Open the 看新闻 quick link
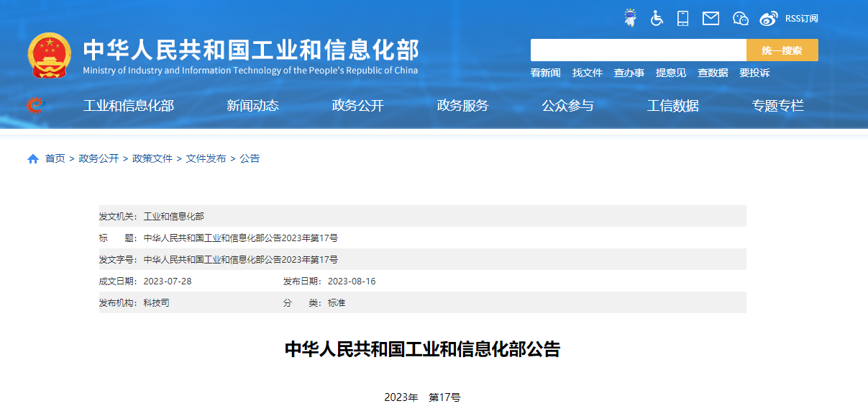The width and height of the screenshot is (868, 419). click(x=545, y=73)
